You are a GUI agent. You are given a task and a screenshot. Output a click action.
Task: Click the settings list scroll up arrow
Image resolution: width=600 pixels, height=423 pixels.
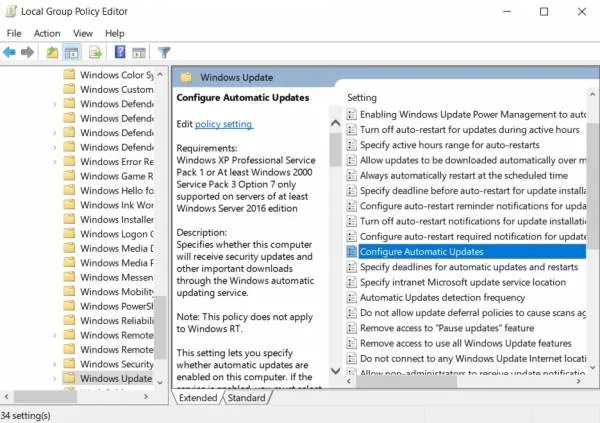[x=592, y=94]
